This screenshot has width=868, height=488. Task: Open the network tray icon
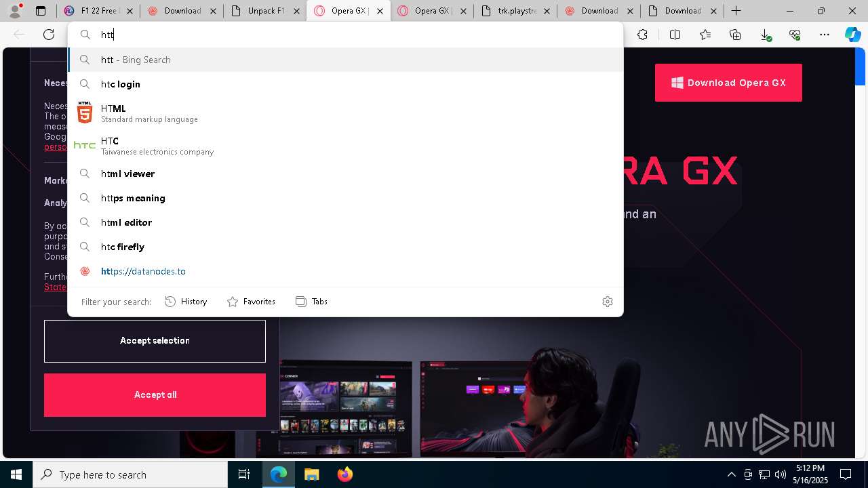click(764, 474)
